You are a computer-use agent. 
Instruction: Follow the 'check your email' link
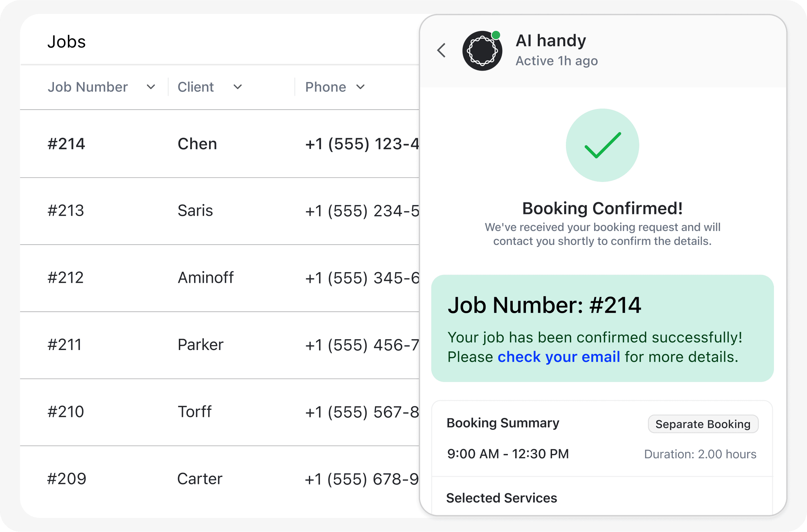(559, 357)
